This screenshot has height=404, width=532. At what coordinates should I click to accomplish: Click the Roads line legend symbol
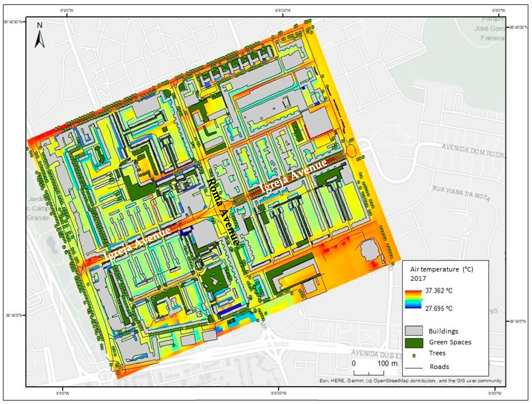coord(414,368)
